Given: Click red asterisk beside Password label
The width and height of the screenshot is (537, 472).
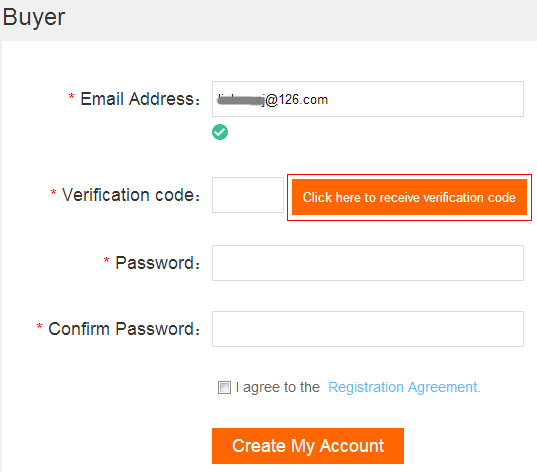Looking at the screenshot, I should (x=106, y=260).
